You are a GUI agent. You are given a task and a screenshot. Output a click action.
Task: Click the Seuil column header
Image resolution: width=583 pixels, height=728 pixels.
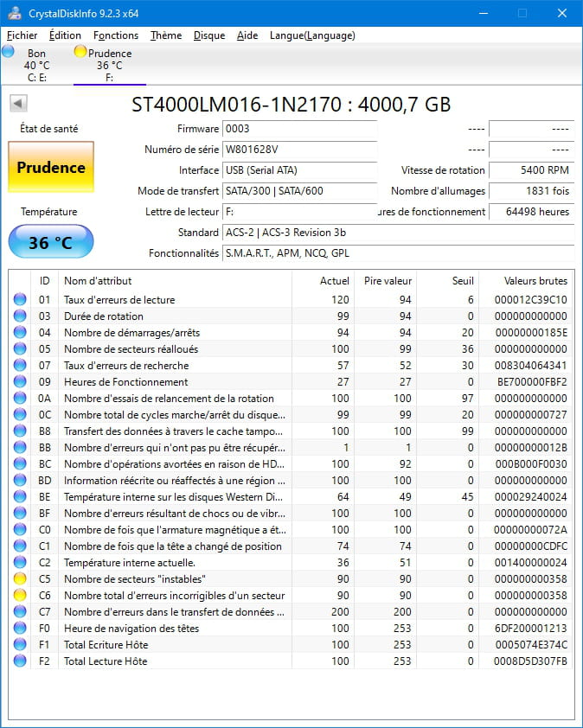448,281
